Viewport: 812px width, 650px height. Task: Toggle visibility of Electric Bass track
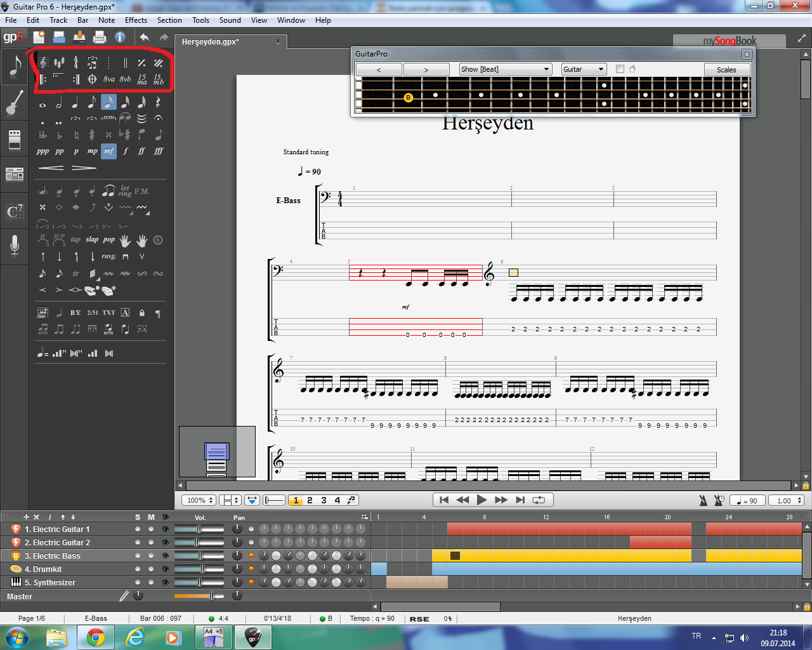(165, 556)
